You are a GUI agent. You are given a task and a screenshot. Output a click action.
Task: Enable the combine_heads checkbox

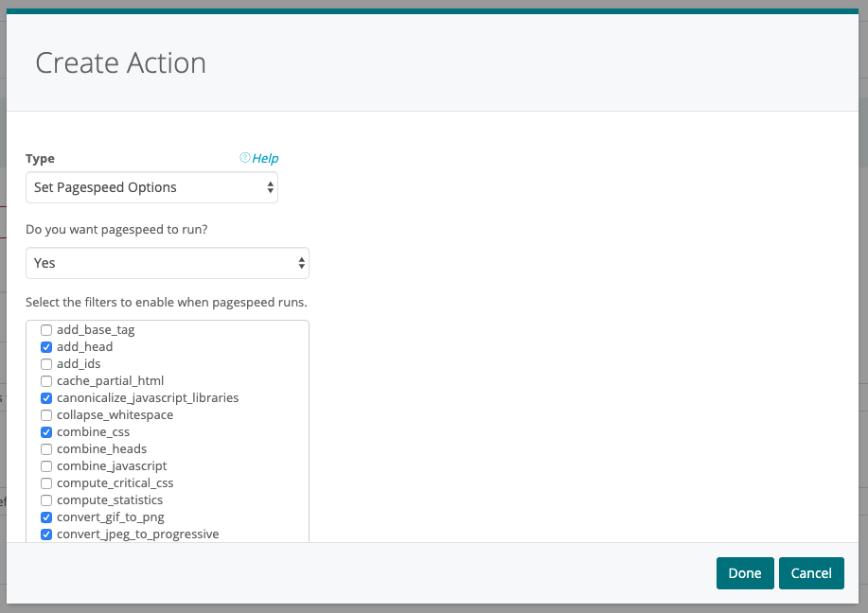[x=46, y=449]
